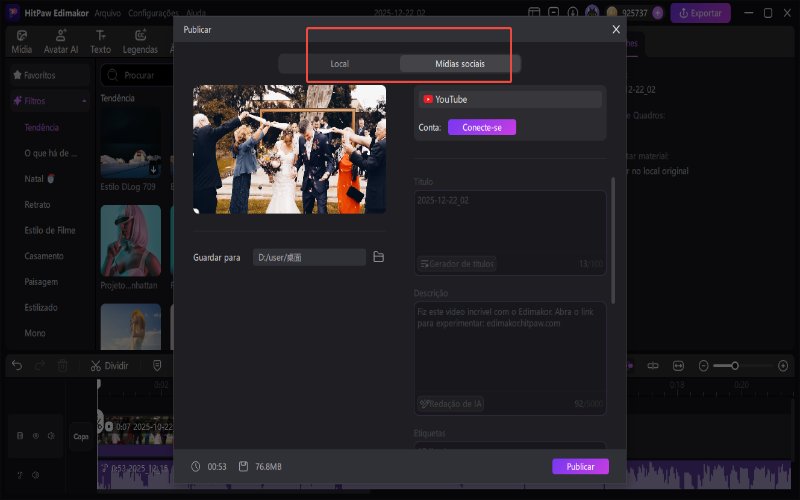Click the zoom in plus icon on timeline

[783, 366]
